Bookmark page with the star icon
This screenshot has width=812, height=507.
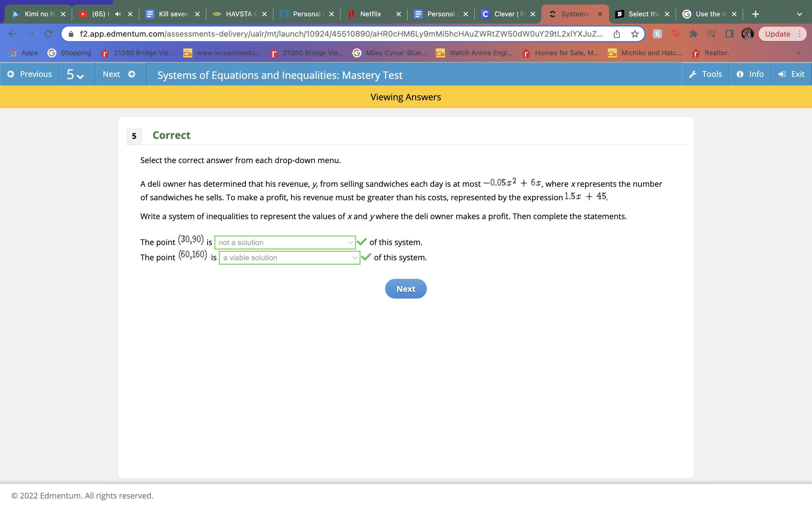point(634,34)
